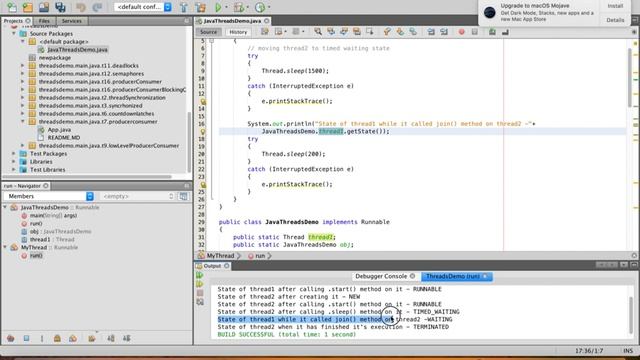Click the Clean and Build Project icon
The image size is (640, 360).
(x=200, y=7)
